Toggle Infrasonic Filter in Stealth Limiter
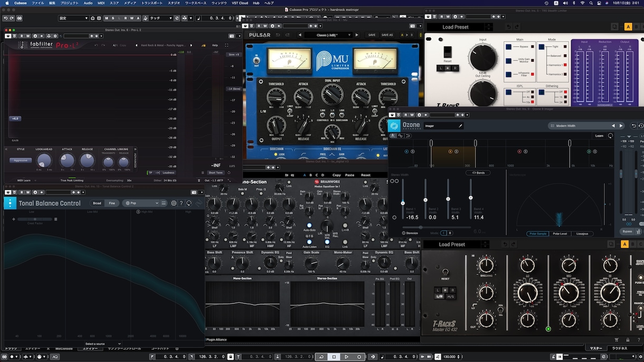 [x=509, y=74]
